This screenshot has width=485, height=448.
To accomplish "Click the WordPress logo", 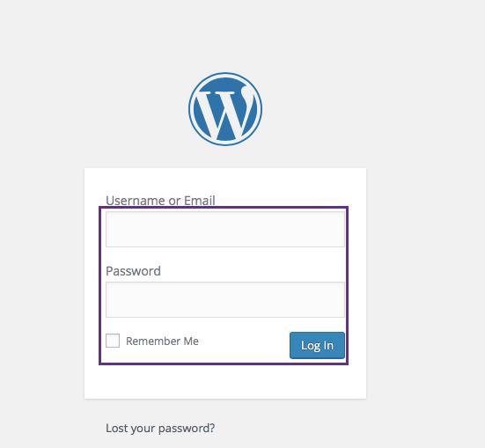I will (x=225, y=109).
